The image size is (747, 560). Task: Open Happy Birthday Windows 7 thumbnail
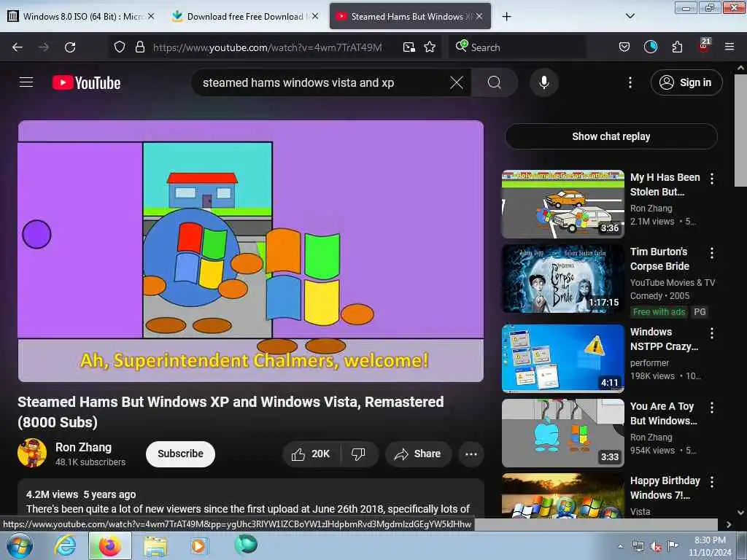(562, 495)
